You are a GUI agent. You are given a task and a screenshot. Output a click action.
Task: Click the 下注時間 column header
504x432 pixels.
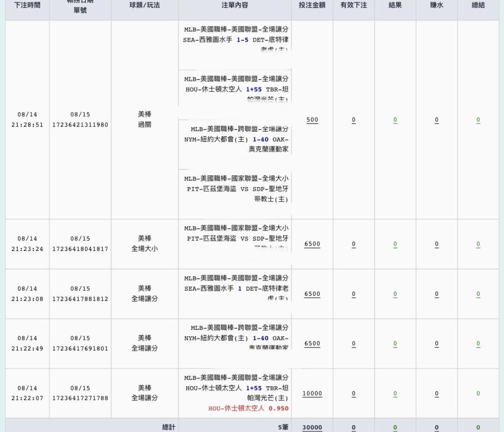[x=28, y=5]
